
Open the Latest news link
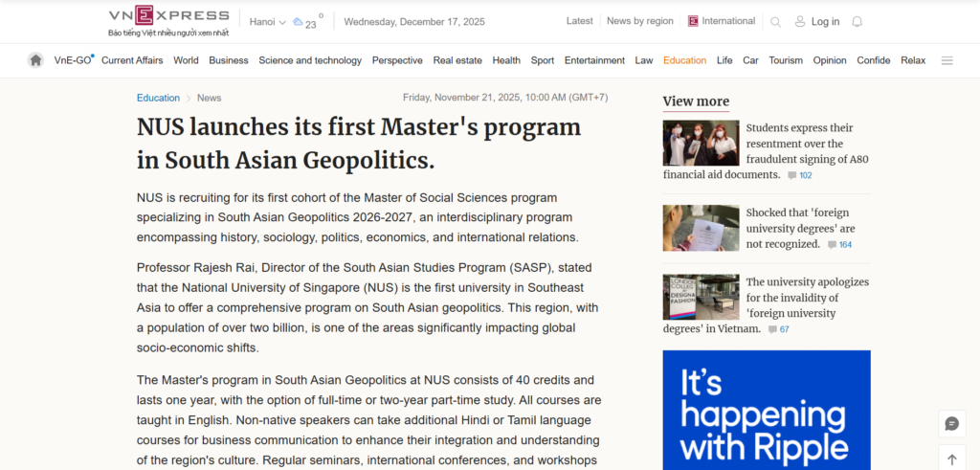(579, 21)
